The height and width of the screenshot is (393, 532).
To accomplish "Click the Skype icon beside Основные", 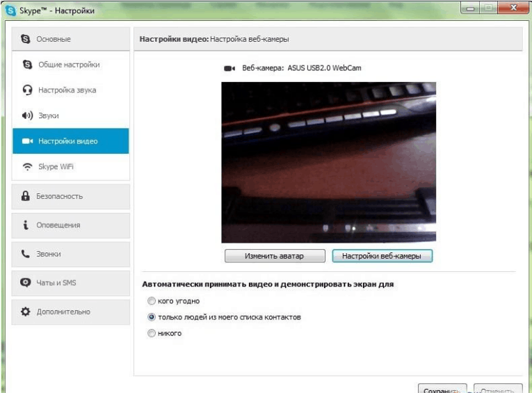I will click(x=26, y=39).
